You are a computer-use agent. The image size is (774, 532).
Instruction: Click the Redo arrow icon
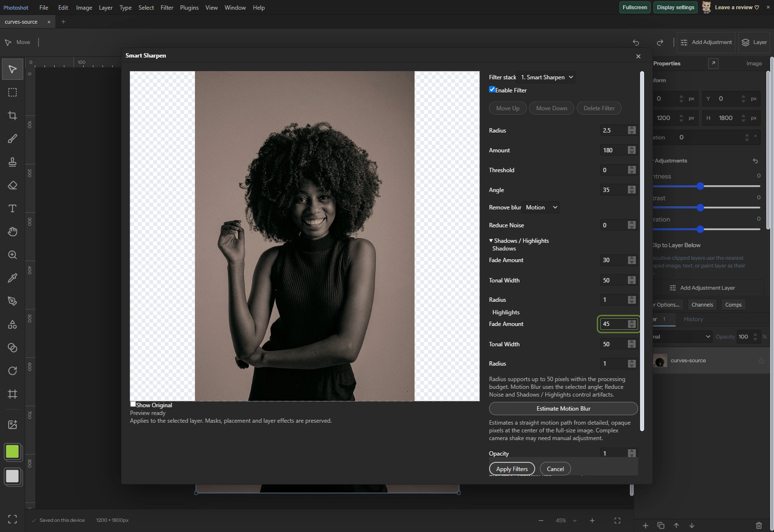(660, 43)
